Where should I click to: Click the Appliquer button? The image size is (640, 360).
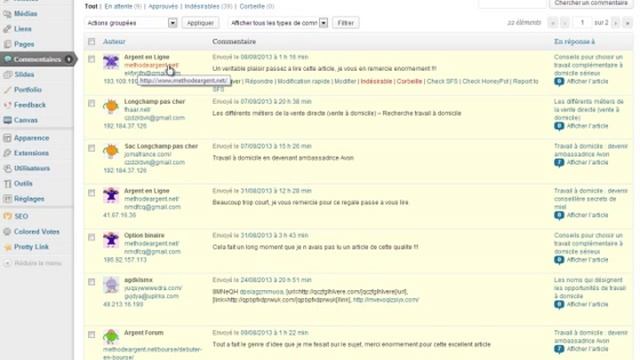(200, 23)
